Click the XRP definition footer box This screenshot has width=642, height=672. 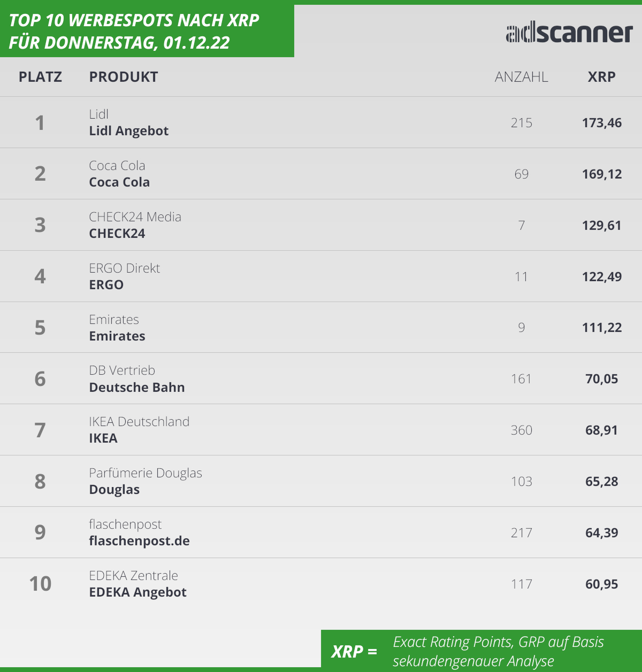coord(481,651)
